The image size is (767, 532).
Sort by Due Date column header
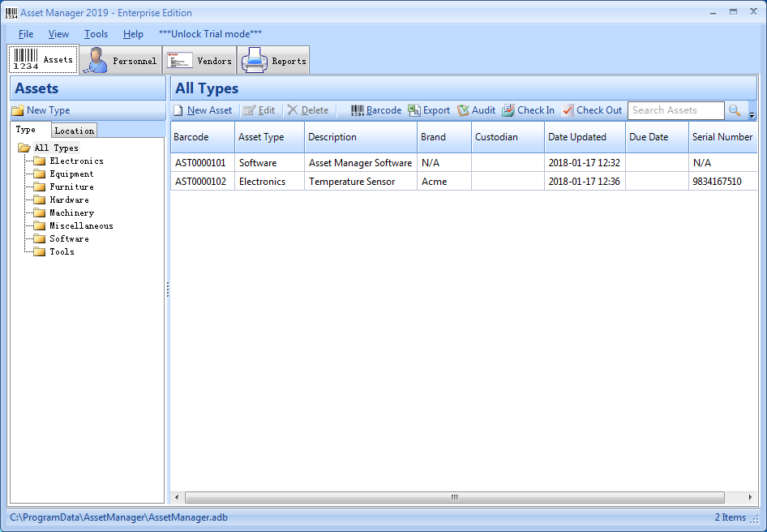(657, 137)
